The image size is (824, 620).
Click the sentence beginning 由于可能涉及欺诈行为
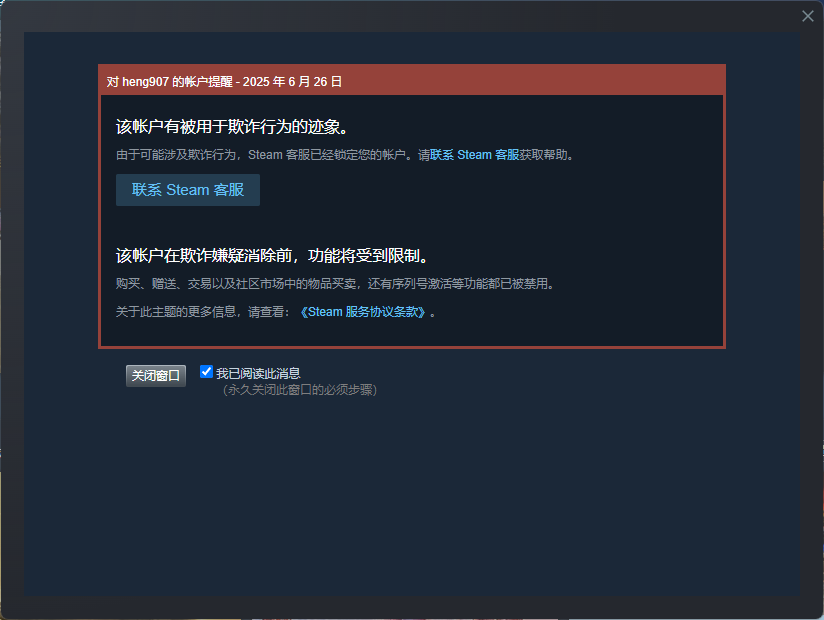coord(344,155)
